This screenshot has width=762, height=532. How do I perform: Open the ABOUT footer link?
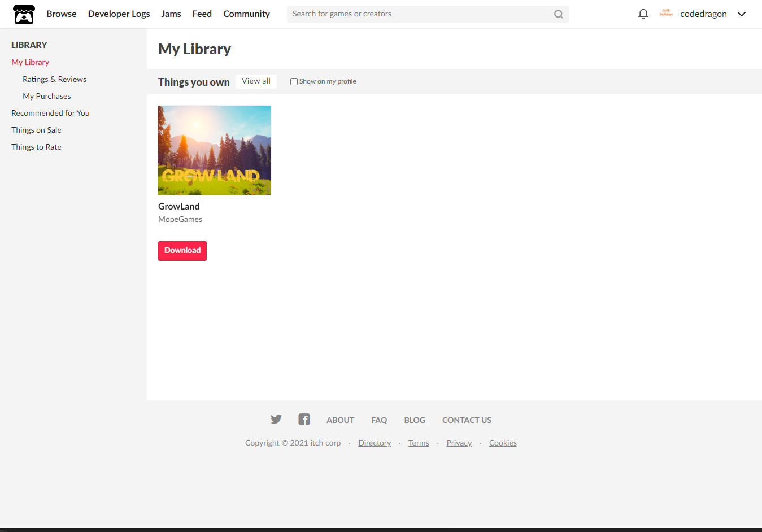(x=341, y=420)
